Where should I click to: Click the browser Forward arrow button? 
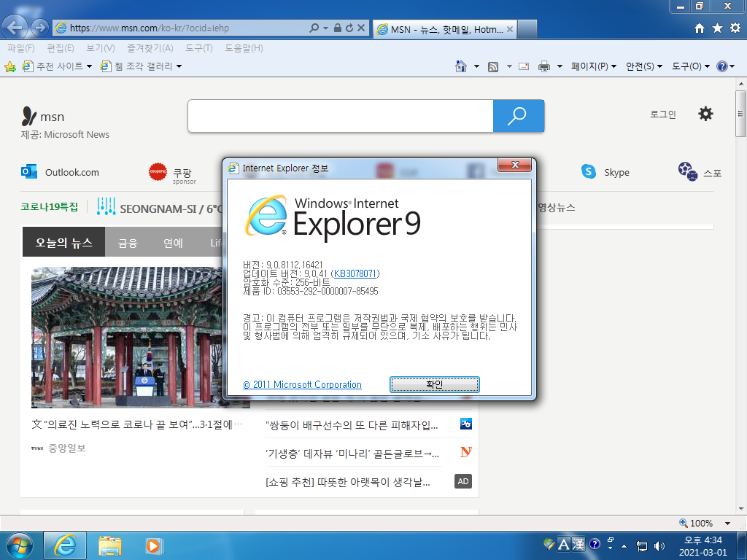40,28
